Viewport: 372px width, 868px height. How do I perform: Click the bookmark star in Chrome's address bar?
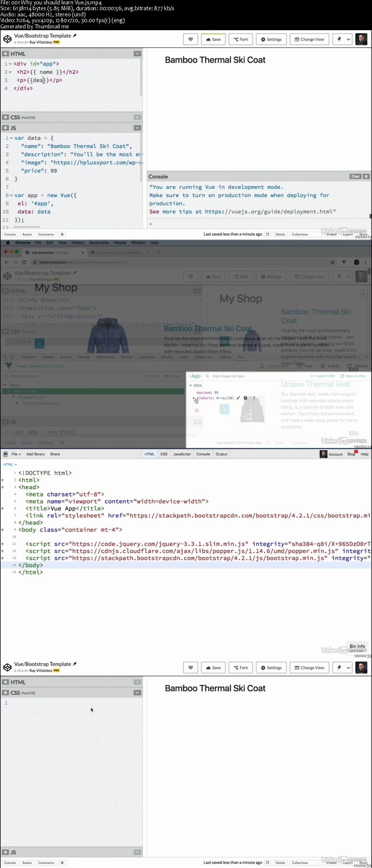tap(332, 262)
